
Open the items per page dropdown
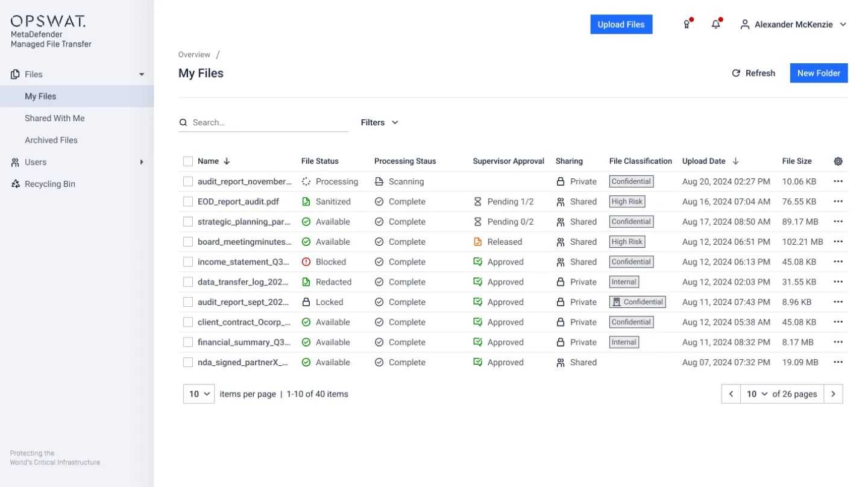tap(199, 394)
